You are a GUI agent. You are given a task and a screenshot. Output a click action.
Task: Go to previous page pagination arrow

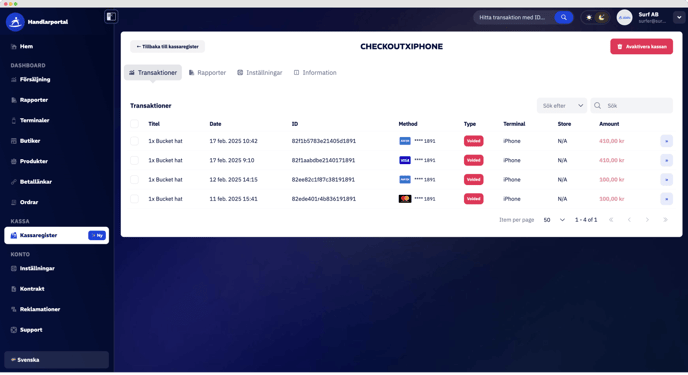(629, 220)
